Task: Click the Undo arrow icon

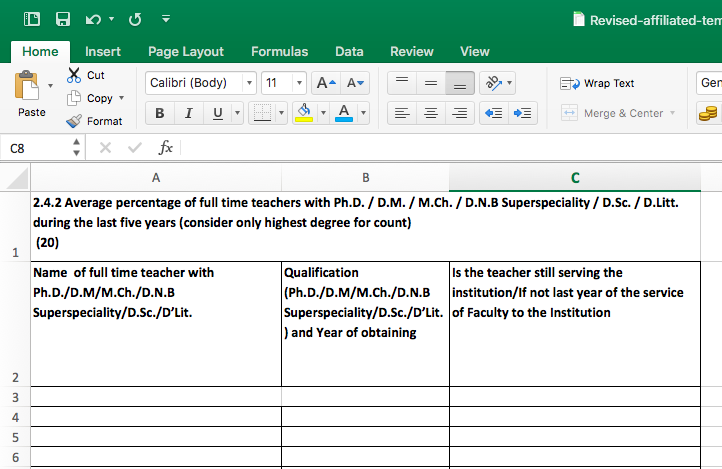Action: [x=93, y=19]
